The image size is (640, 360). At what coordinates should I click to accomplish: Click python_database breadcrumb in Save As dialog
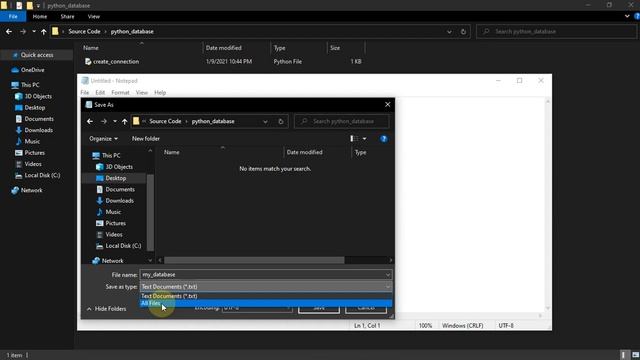pyautogui.click(x=213, y=121)
